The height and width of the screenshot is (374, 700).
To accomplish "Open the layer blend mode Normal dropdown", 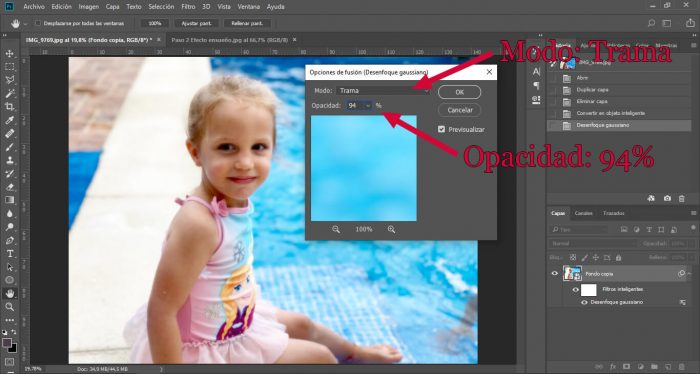I will (x=592, y=244).
